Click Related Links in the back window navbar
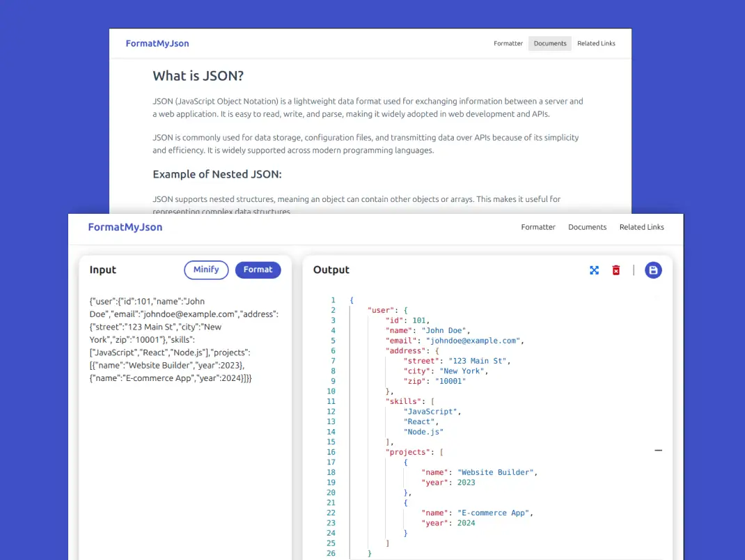 coord(596,43)
